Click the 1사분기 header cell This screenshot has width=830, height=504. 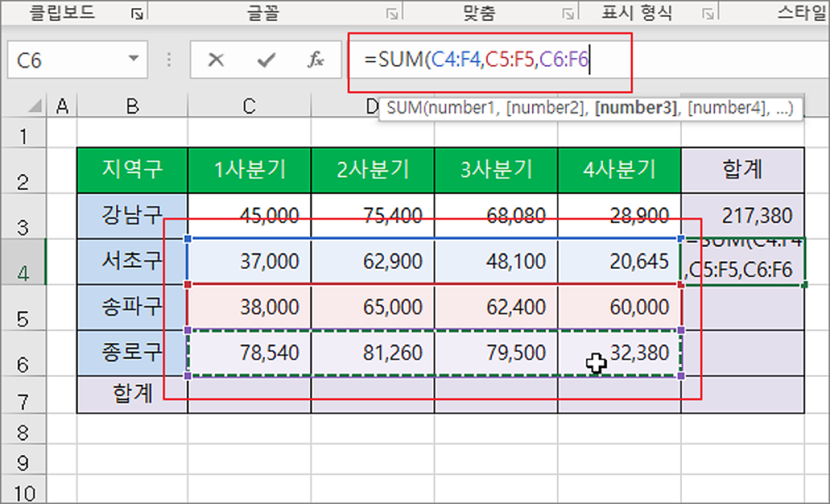[x=249, y=170]
